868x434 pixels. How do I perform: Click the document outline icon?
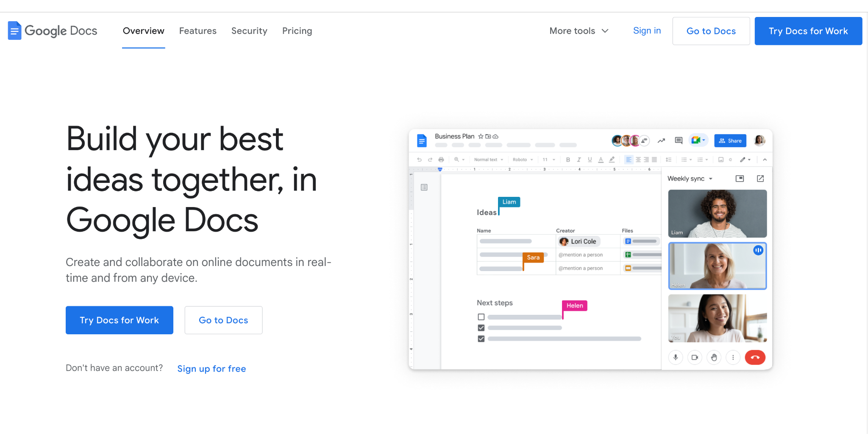tap(424, 187)
